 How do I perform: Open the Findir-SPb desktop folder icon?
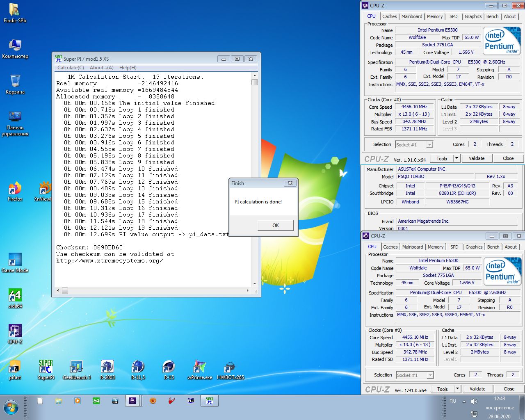click(x=15, y=13)
